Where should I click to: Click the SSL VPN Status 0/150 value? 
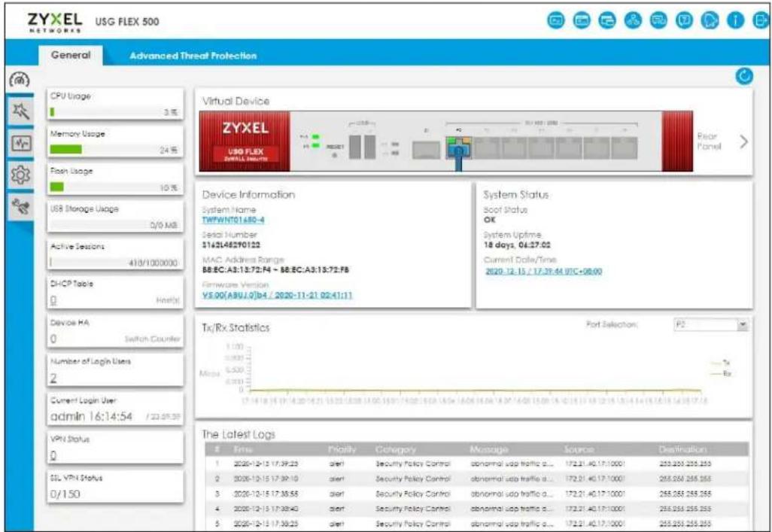pyautogui.click(x=65, y=494)
